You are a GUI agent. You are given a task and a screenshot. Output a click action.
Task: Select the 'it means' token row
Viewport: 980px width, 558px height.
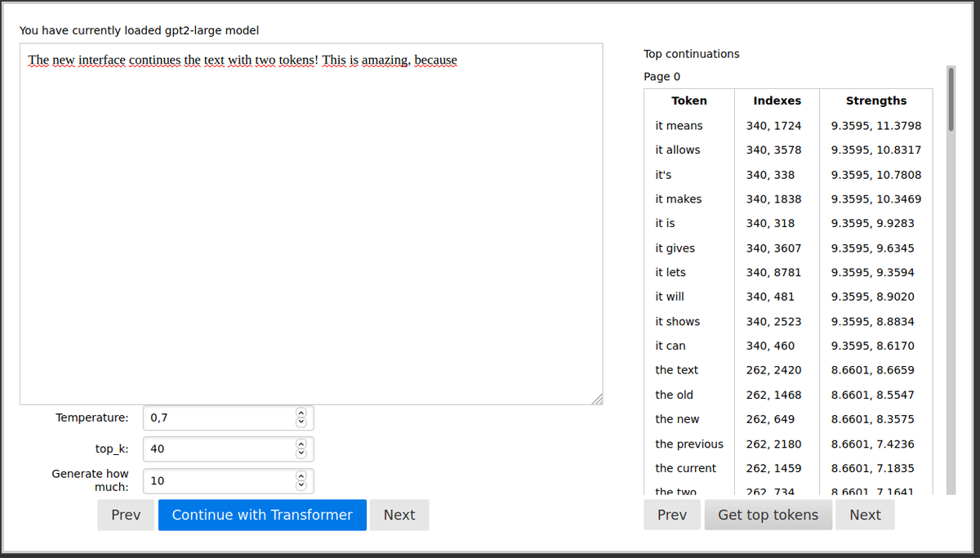coord(788,126)
